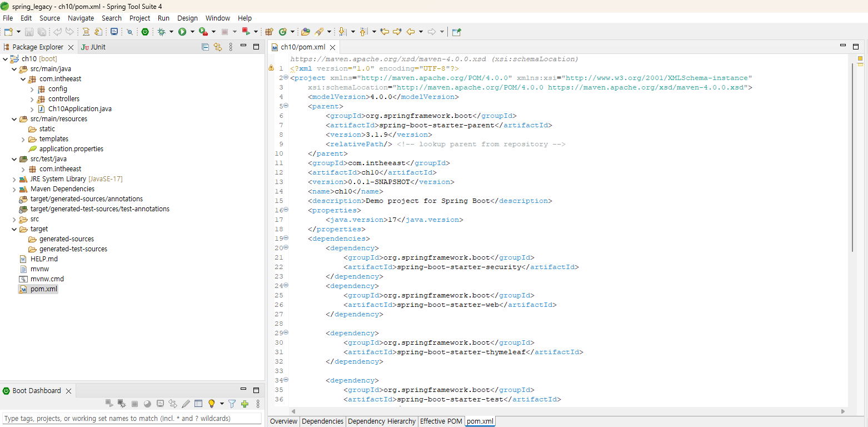
Task: Click the Next Annotation toolbar icon
Action: click(x=342, y=32)
